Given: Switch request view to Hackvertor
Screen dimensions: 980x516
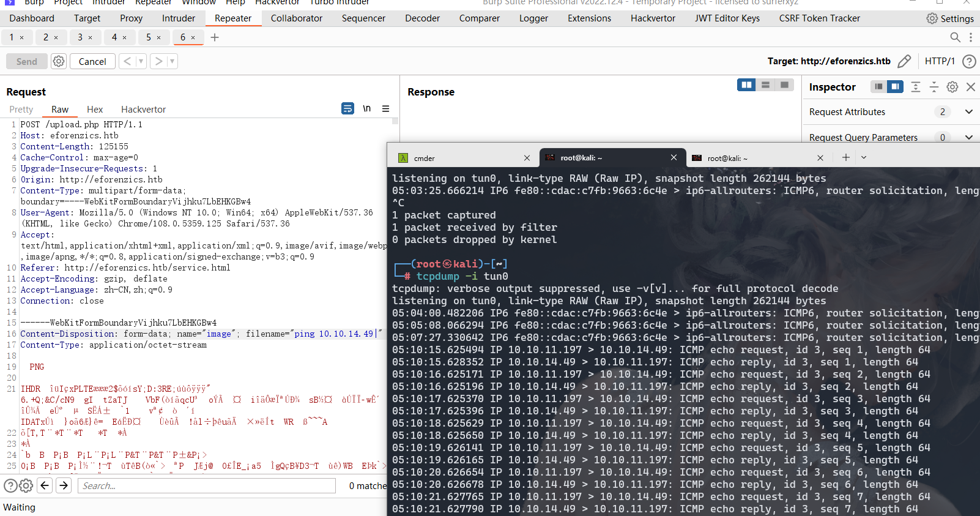Looking at the screenshot, I should [x=143, y=110].
